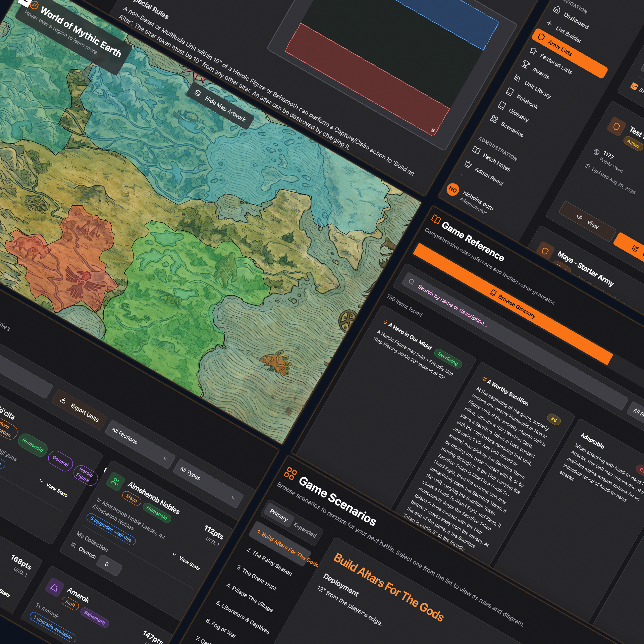Click the Glossary book icon
This screenshot has width=644, height=644.
(x=502, y=106)
